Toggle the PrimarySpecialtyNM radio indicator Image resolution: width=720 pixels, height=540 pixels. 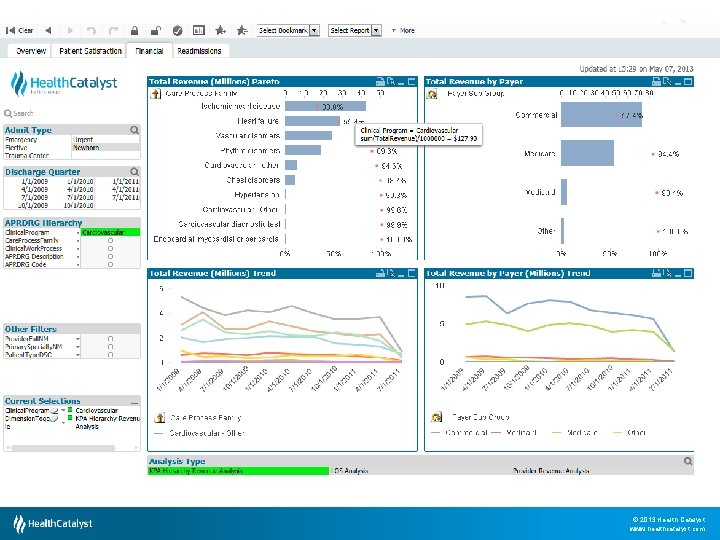pyautogui.click(x=110, y=347)
